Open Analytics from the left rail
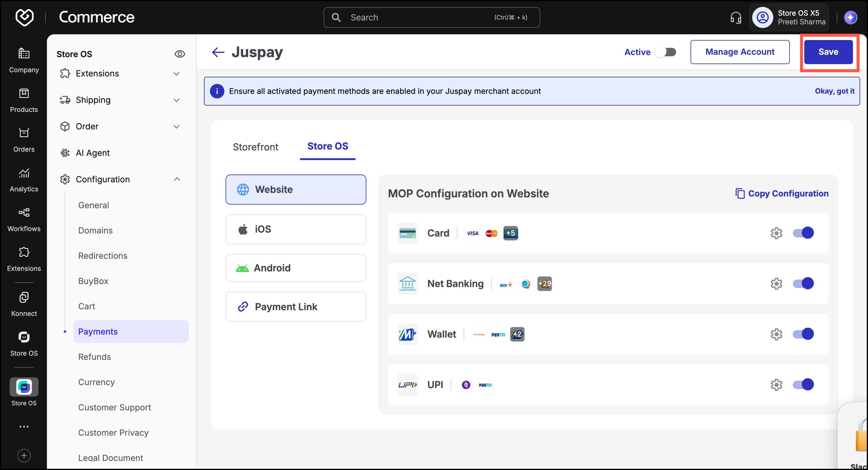 [x=24, y=180]
